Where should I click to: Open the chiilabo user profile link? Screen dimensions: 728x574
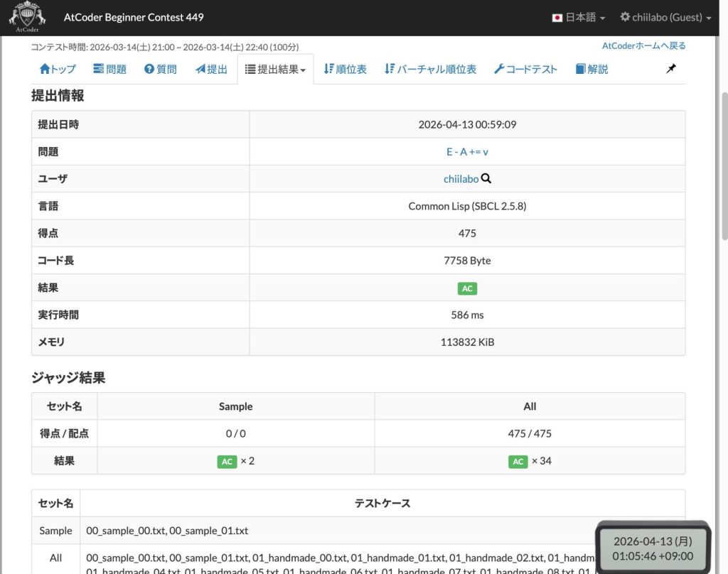[x=461, y=179]
